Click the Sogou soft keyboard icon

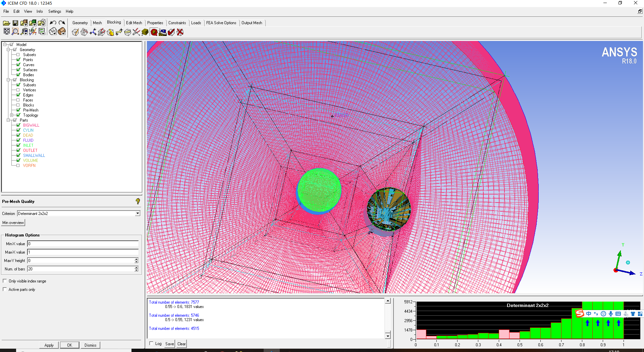(x=618, y=314)
